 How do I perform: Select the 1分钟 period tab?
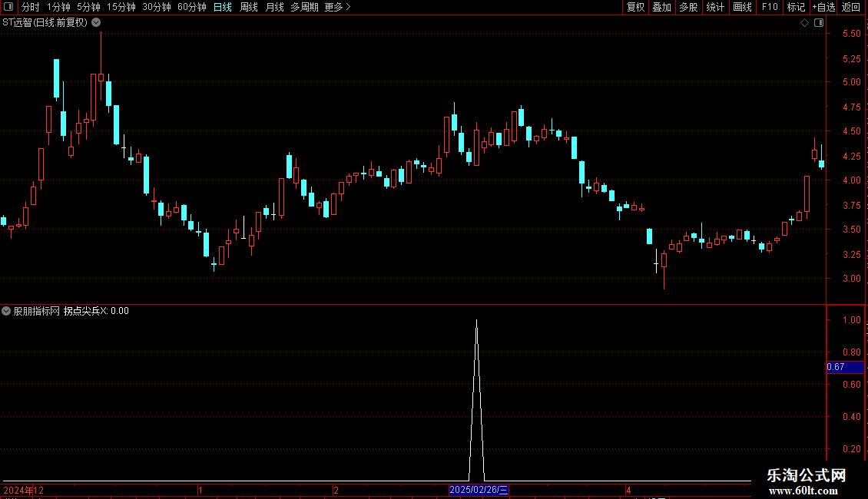[58, 7]
